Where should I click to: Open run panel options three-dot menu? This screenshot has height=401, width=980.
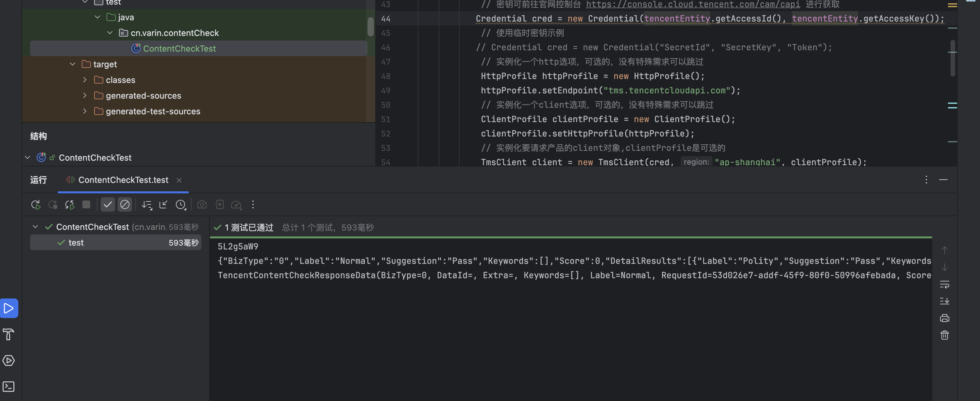point(926,180)
